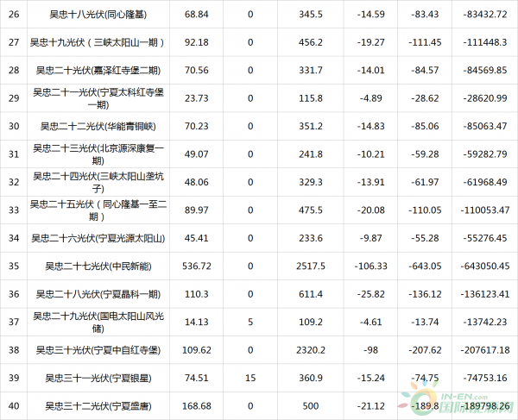Select the value 15 in row 39

point(250,378)
